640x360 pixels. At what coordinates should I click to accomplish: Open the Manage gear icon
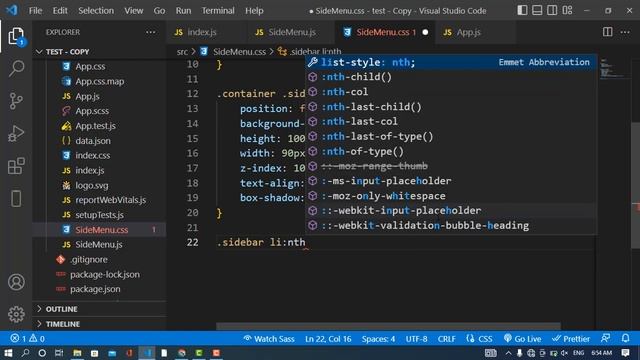[16, 314]
